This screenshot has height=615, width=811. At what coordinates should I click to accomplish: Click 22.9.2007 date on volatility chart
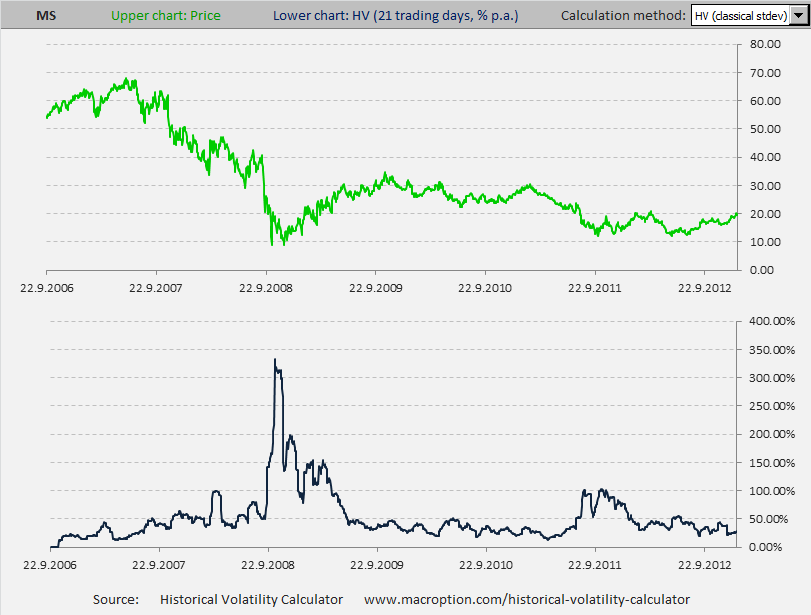click(x=158, y=565)
